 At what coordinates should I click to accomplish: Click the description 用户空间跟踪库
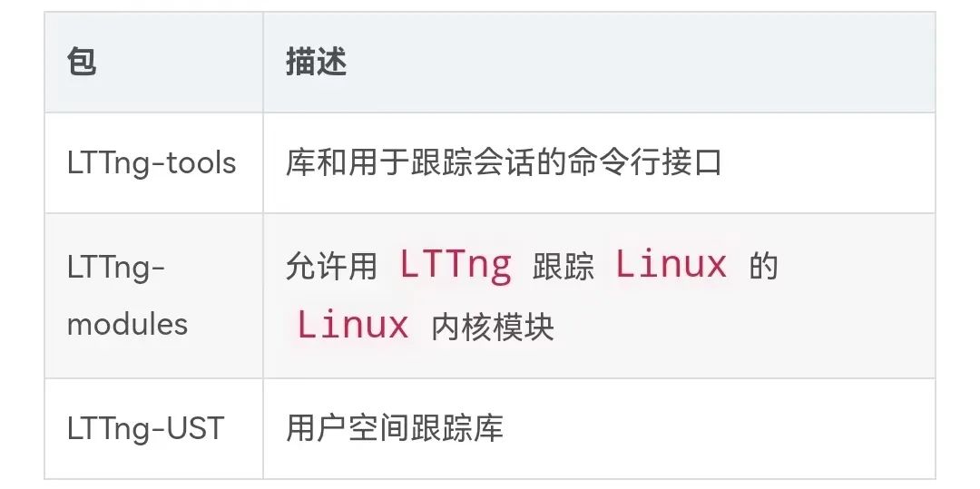(394, 428)
